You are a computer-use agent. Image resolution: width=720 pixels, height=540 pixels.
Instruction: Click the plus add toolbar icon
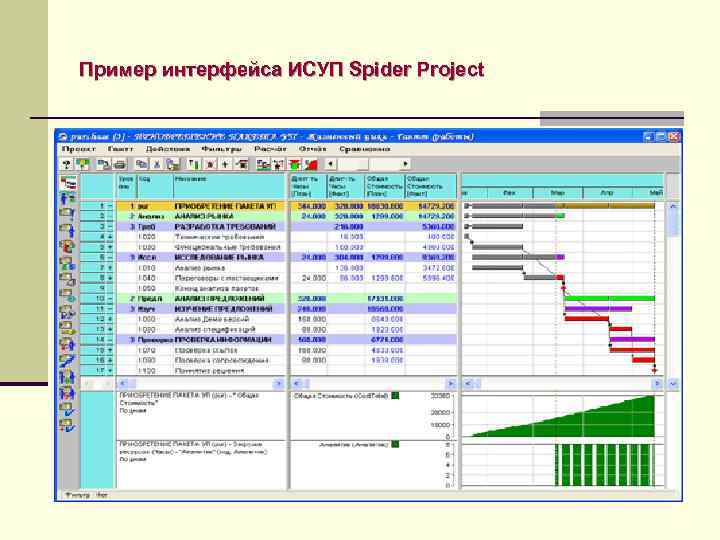pos(225,164)
